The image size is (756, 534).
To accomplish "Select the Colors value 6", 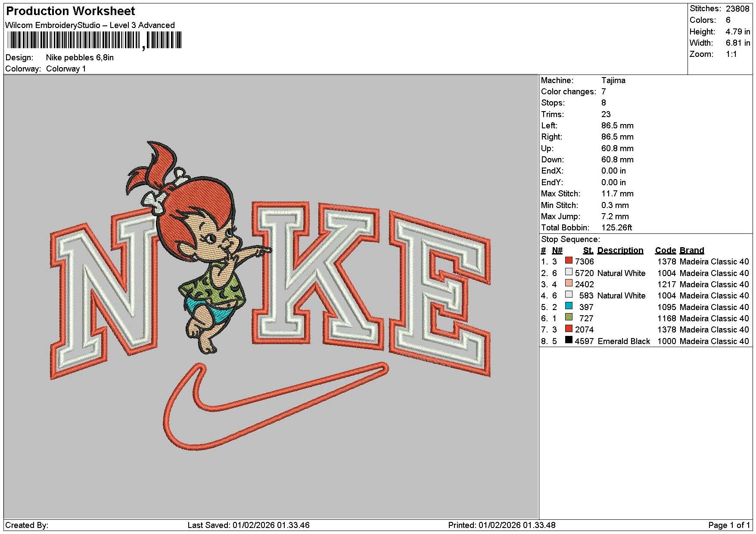I will 728,20.
